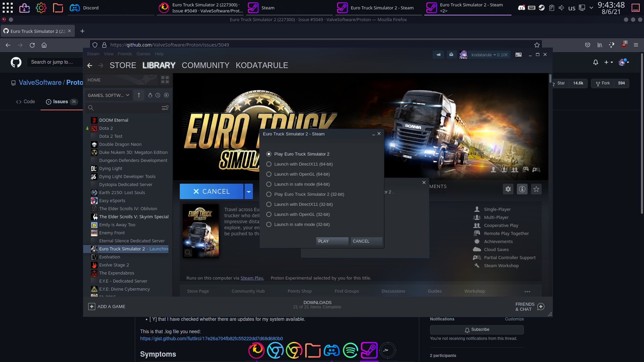Subscribe to GitHub issue notifications
This screenshot has width=644, height=362.
pos(477,330)
